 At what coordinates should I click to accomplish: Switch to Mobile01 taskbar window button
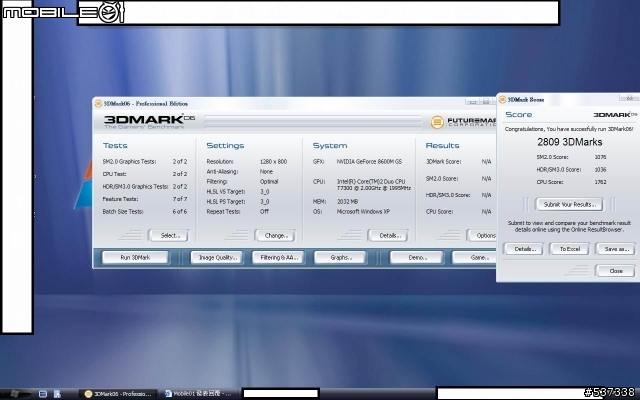click(198, 394)
